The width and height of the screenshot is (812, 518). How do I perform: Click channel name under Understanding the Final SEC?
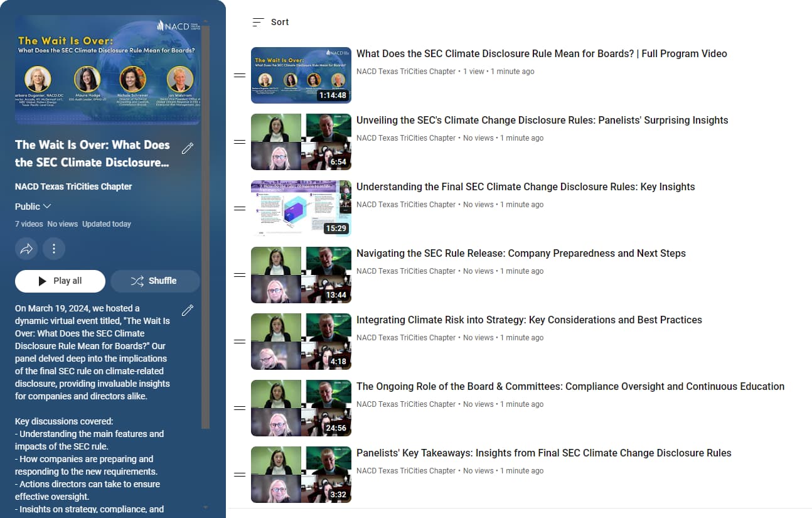click(x=406, y=205)
